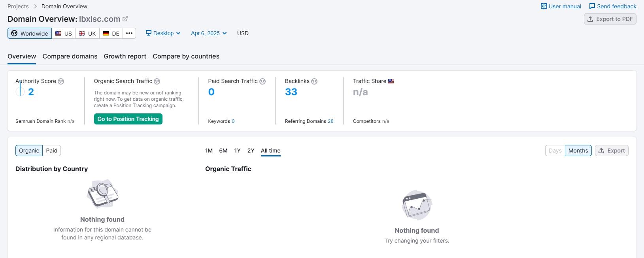This screenshot has height=258, width=644.
Task: Click the Traffic Share n/a value
Action: tap(361, 92)
